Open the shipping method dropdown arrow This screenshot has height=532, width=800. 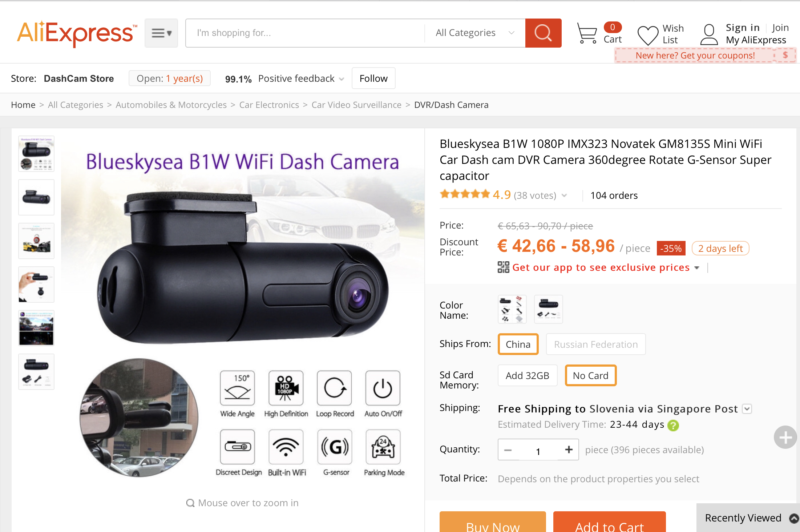(747, 409)
